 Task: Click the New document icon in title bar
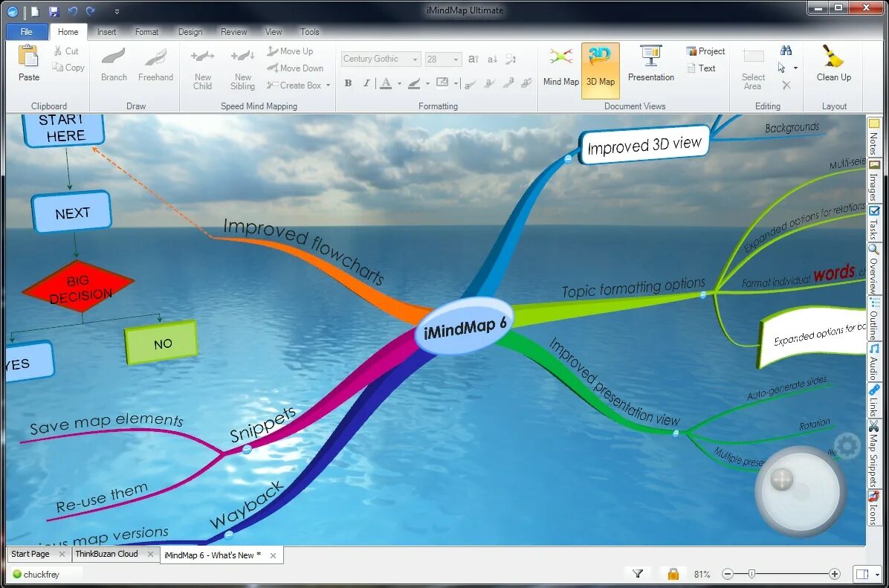(x=35, y=11)
